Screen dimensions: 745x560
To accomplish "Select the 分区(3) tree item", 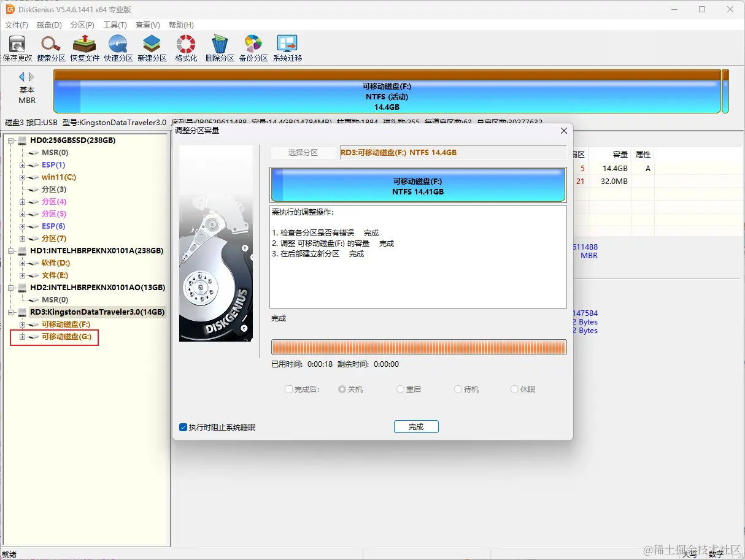I will [54, 190].
